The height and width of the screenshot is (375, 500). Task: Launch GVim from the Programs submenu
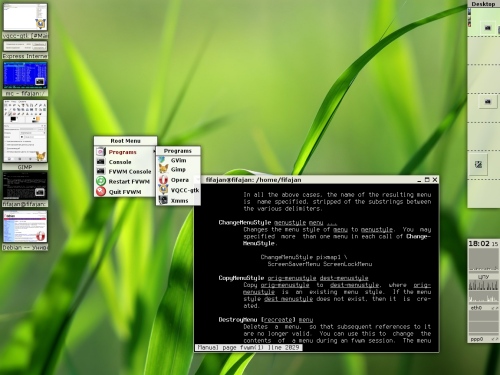point(178,160)
